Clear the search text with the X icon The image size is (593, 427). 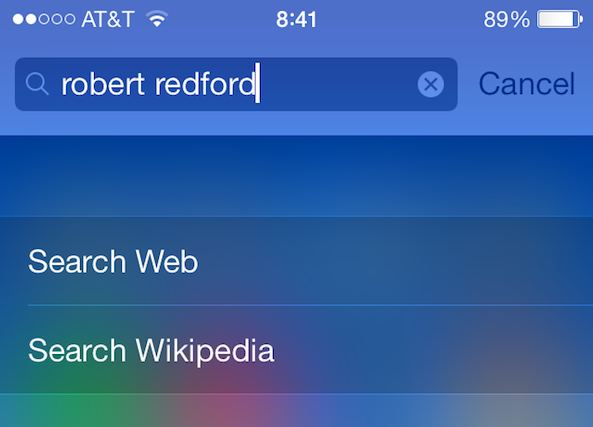(431, 84)
